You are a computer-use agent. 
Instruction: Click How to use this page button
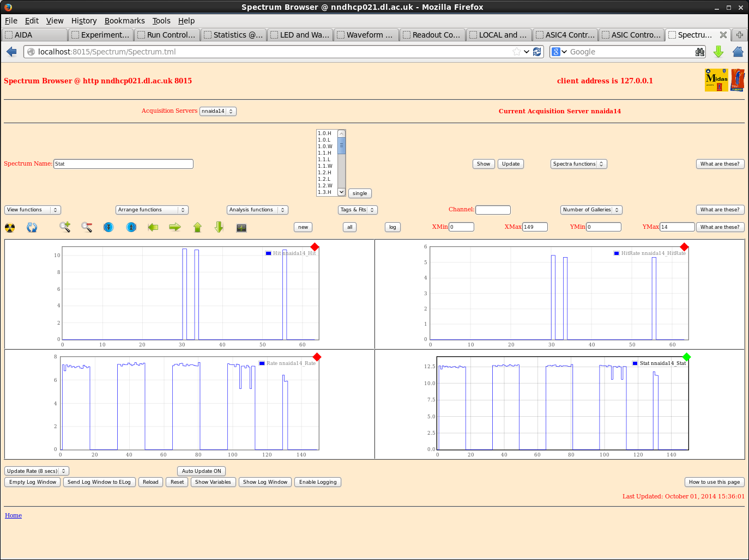[715, 482]
